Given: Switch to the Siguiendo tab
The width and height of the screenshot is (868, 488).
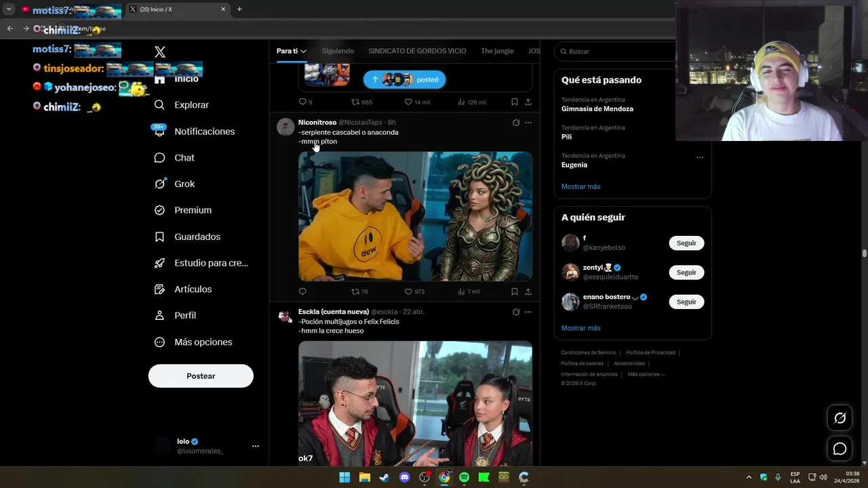Looking at the screenshot, I should 338,51.
